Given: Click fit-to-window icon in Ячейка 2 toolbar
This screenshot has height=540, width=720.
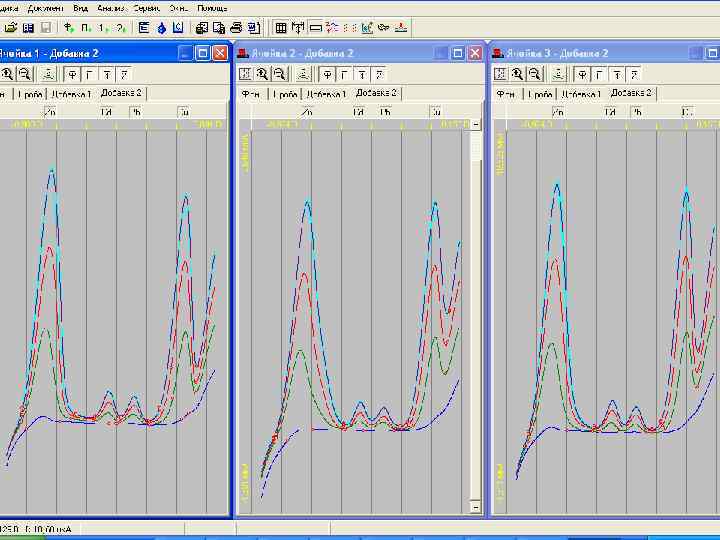Looking at the screenshot, I should coord(245,74).
